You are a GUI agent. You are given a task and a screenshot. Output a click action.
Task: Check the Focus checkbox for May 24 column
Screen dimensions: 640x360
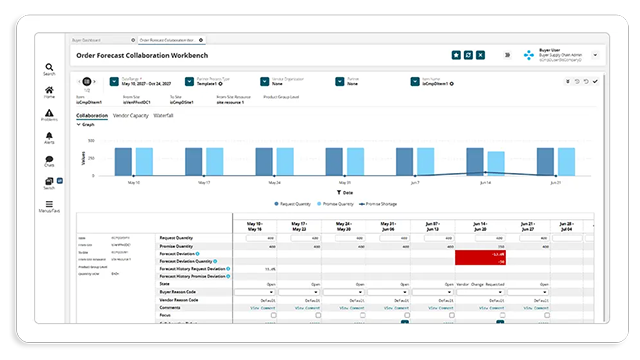362,315
